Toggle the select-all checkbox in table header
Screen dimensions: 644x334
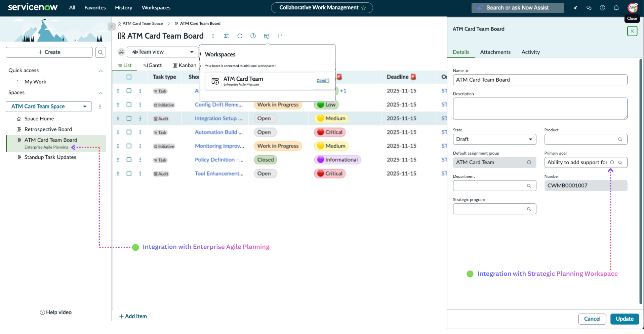pos(129,77)
